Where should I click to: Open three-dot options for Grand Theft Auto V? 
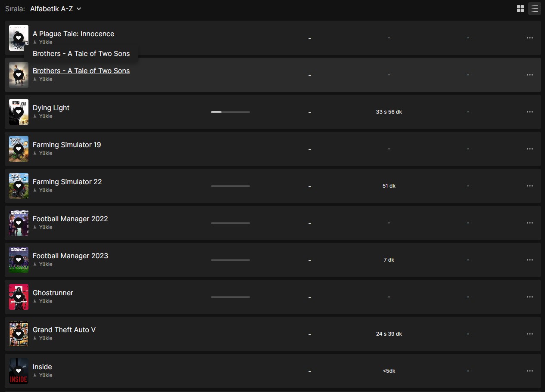pos(530,334)
